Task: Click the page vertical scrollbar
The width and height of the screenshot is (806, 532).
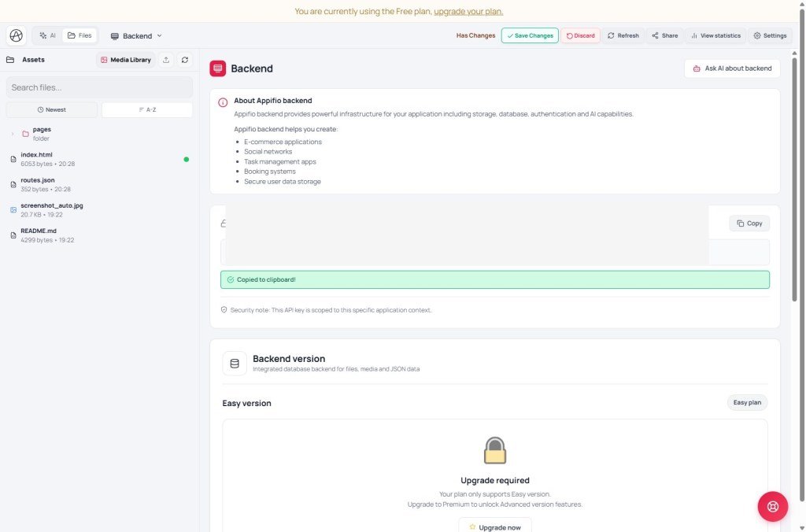Action: coord(802,256)
